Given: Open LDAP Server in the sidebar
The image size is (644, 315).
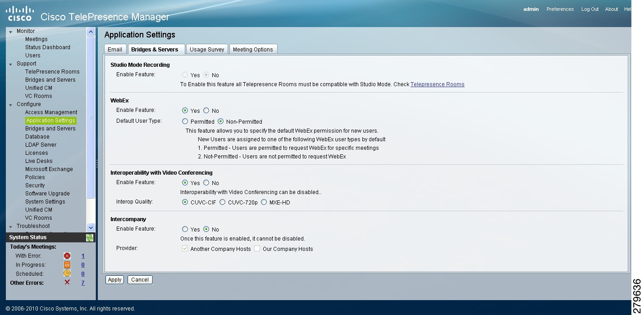Looking at the screenshot, I should click(41, 145).
